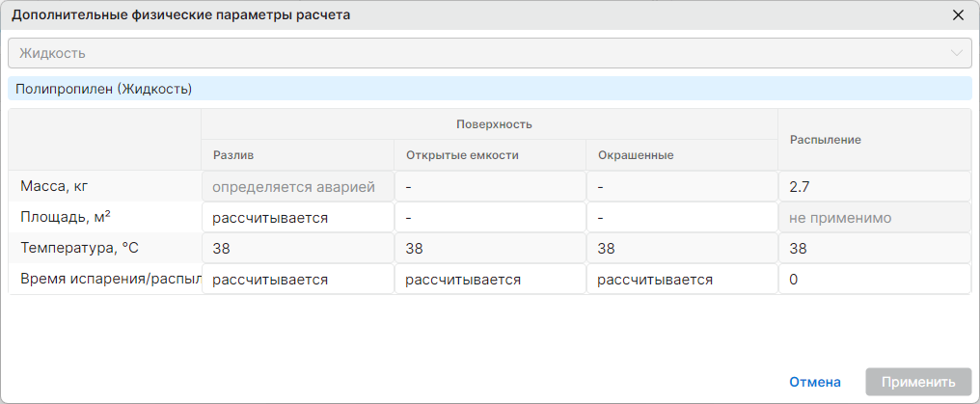The width and height of the screenshot is (980, 404).
Task: Edit Масса value 2.7 for Распыление
Action: pyautogui.click(x=874, y=187)
